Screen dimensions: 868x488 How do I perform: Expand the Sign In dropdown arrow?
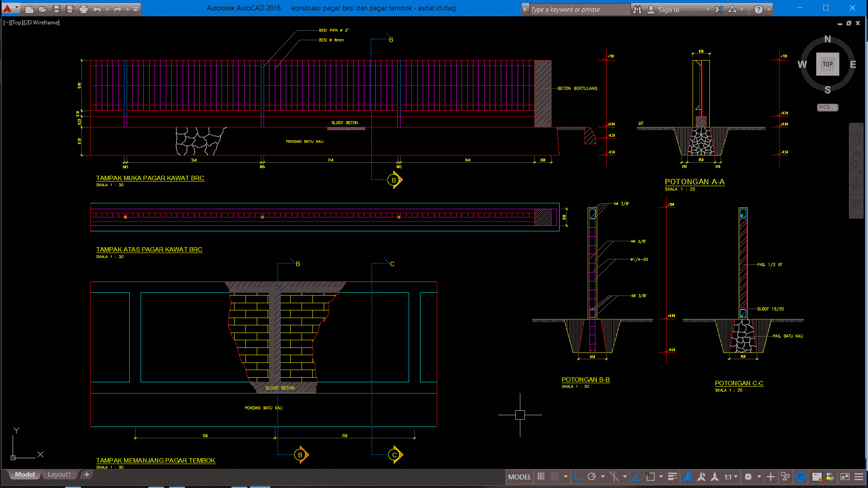point(708,9)
